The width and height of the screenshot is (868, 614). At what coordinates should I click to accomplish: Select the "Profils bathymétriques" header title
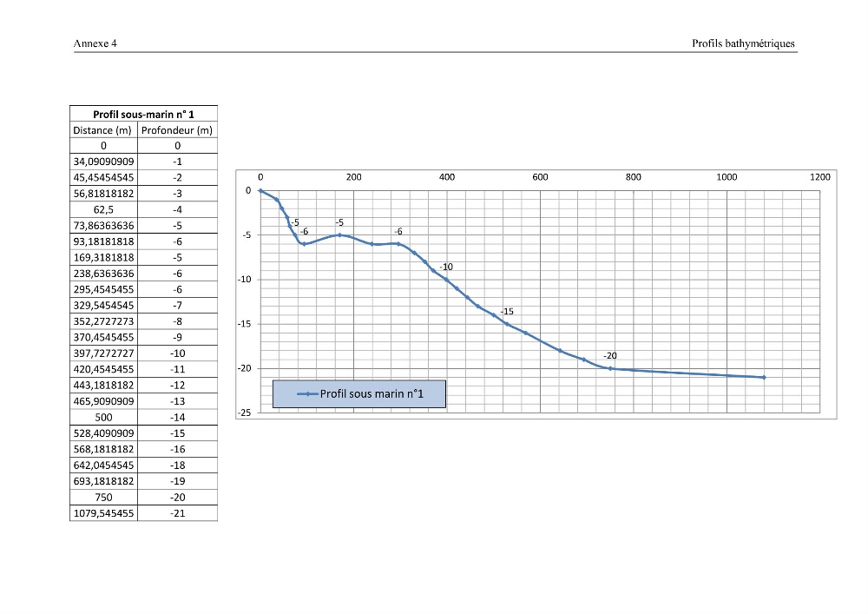pos(743,43)
